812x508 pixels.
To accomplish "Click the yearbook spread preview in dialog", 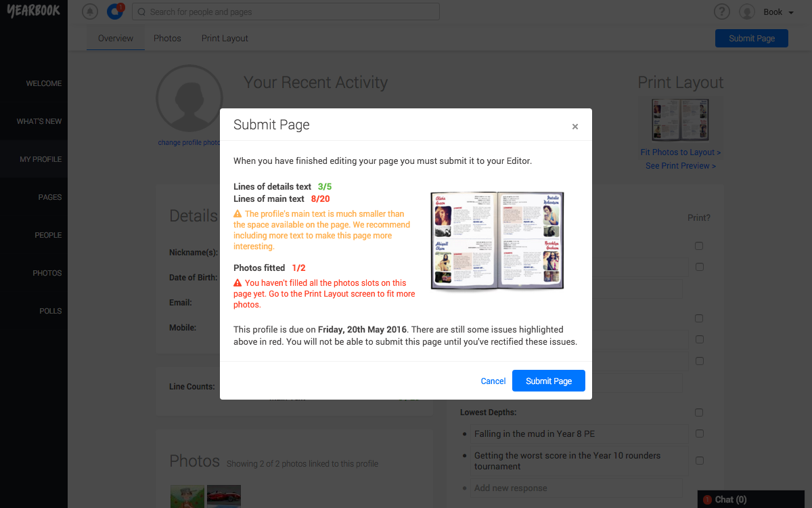I will (497, 242).
